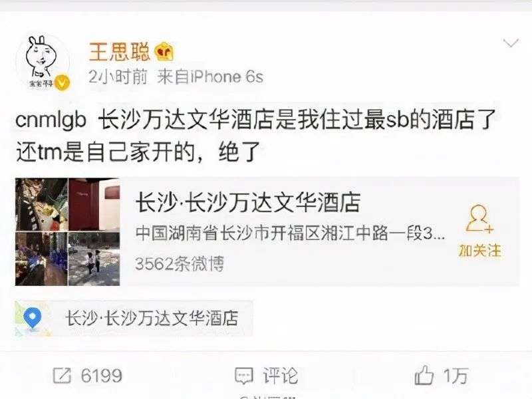Open the hotel photo collage thumbnail

(x=68, y=231)
